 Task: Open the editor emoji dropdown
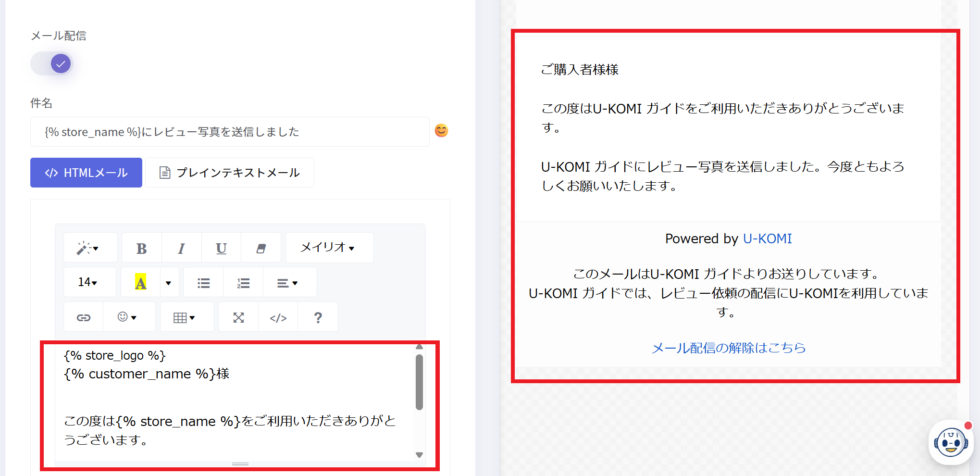pyautogui.click(x=129, y=317)
